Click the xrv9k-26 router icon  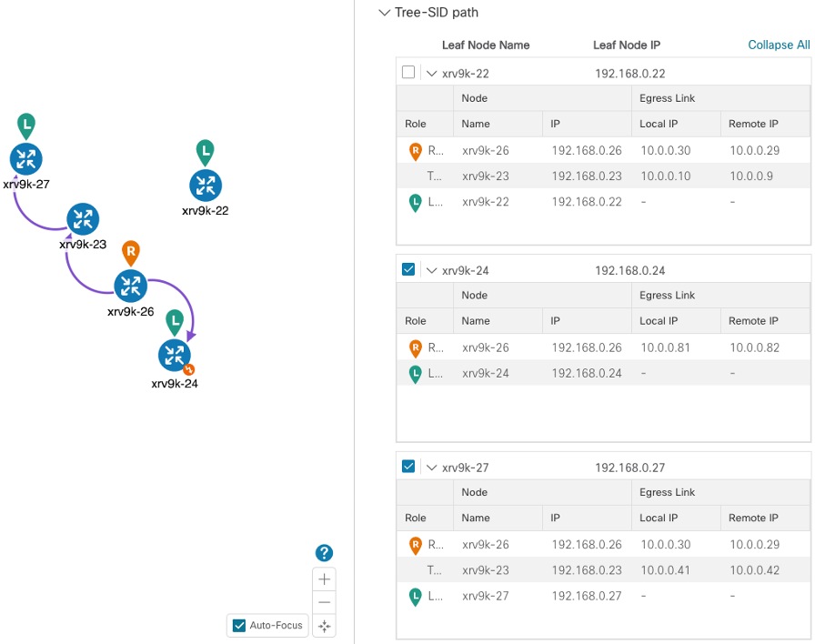click(x=131, y=286)
